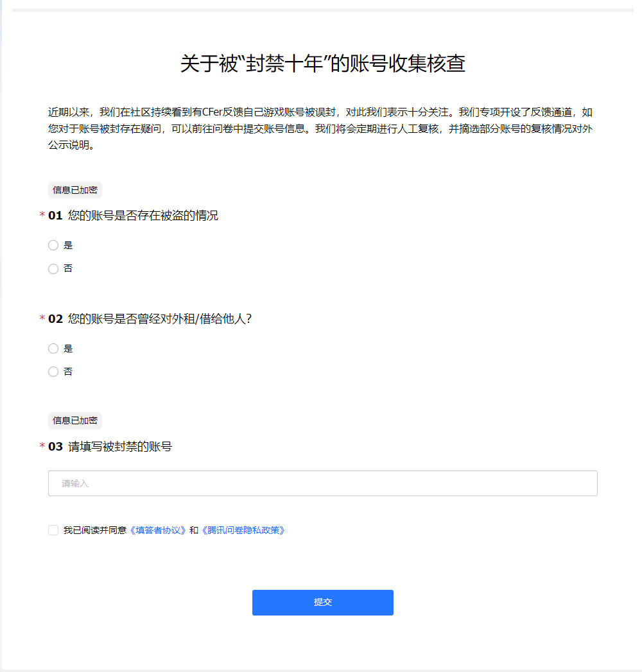Open the 《腾讯问卷隐私政策》 link
The image size is (642, 672).
point(243,531)
